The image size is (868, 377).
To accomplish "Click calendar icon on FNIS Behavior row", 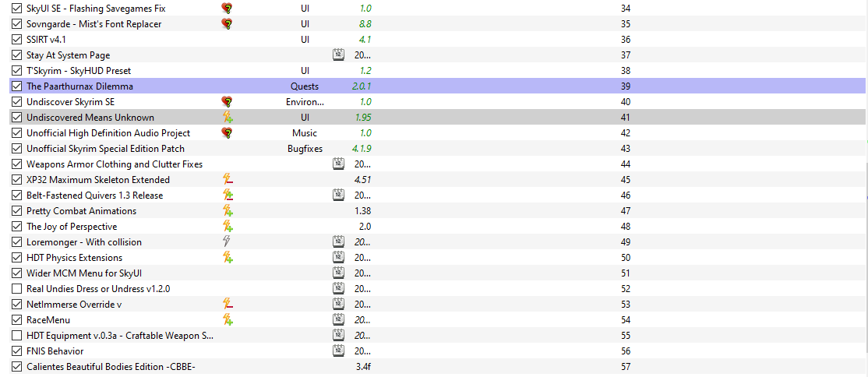I will (339, 351).
